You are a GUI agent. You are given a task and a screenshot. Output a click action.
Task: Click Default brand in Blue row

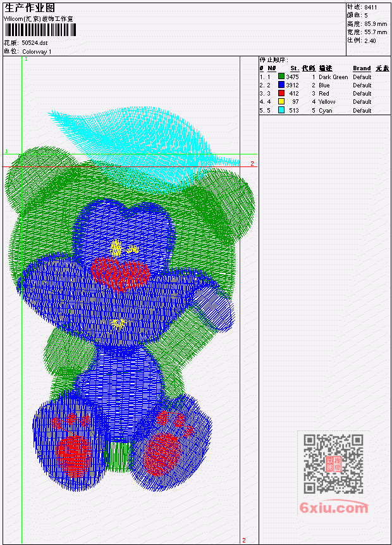coord(362,85)
